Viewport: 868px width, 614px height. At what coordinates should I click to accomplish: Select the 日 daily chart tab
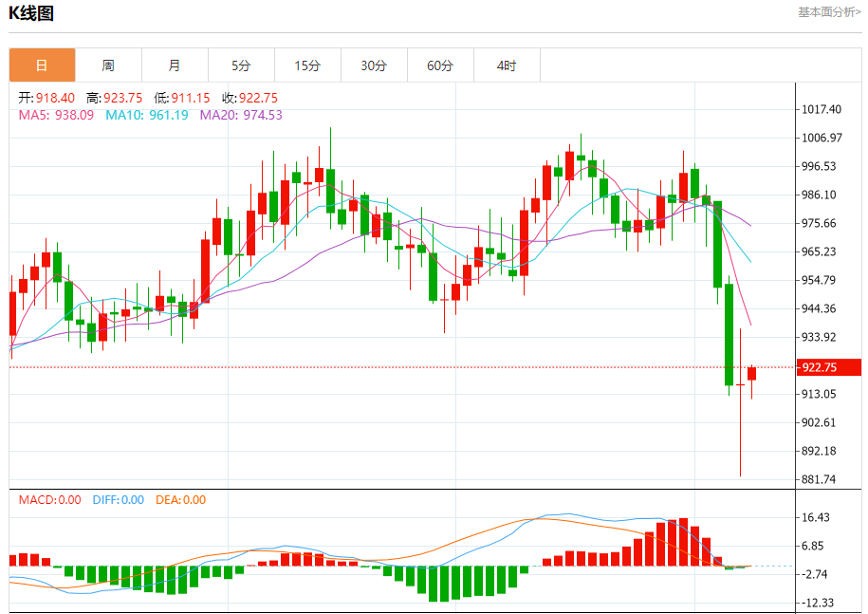42,65
